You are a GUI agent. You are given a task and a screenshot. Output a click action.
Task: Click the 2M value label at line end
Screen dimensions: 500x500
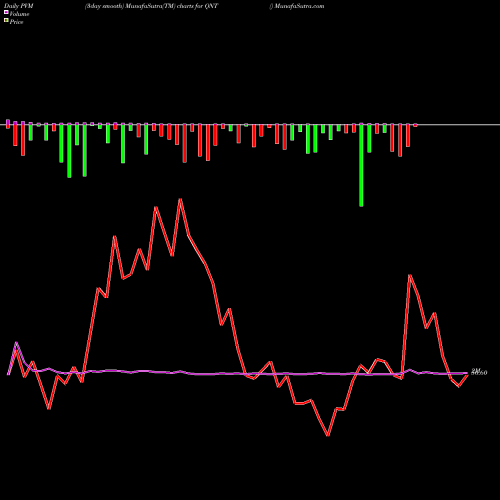476,370
